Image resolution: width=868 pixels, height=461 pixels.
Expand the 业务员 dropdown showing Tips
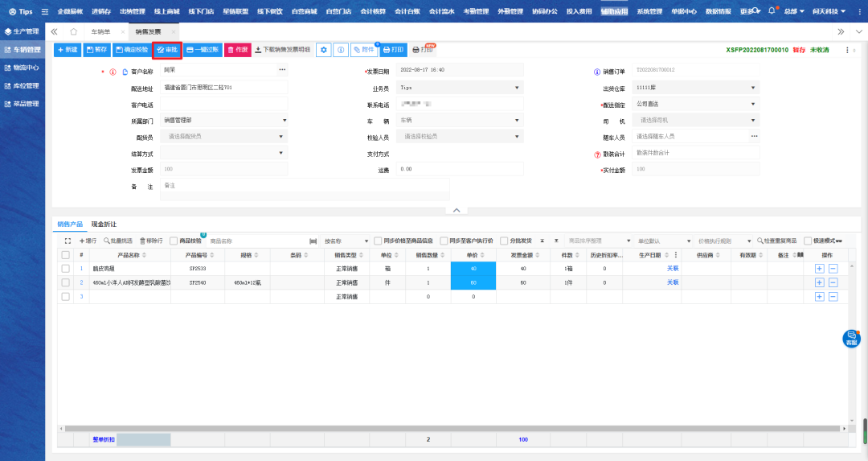point(457,88)
